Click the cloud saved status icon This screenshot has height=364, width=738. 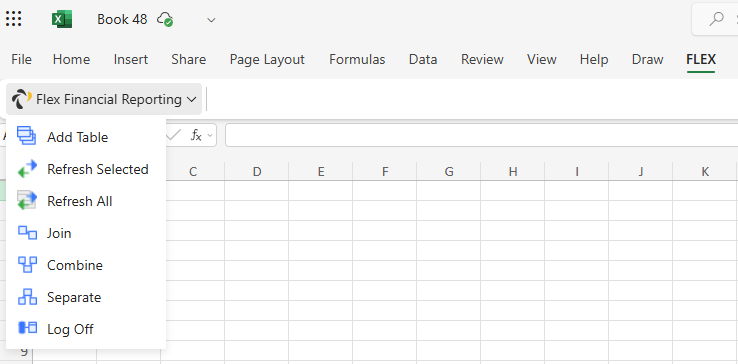pos(165,19)
